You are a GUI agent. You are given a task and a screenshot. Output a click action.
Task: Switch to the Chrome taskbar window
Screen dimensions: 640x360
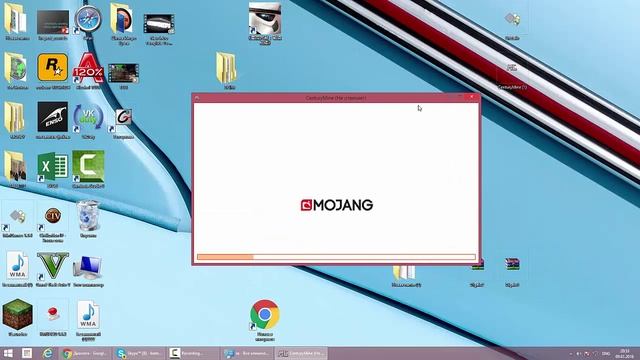coord(85,353)
